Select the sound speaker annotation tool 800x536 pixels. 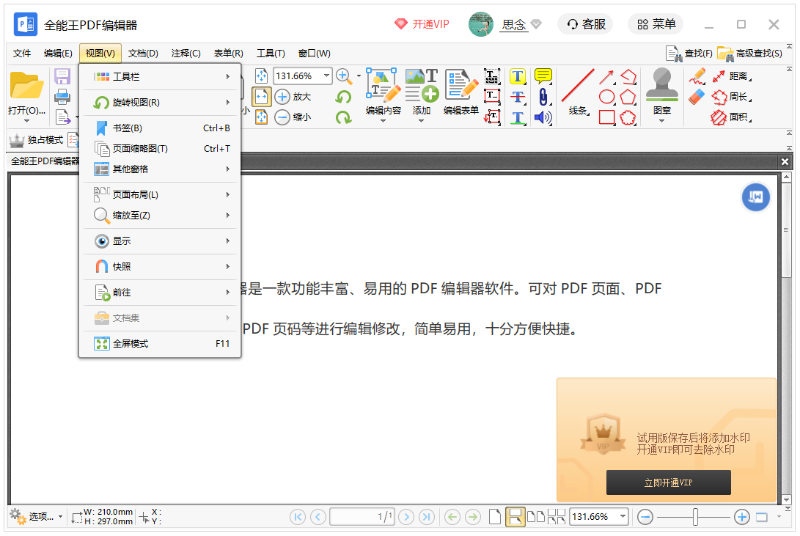coord(543,118)
